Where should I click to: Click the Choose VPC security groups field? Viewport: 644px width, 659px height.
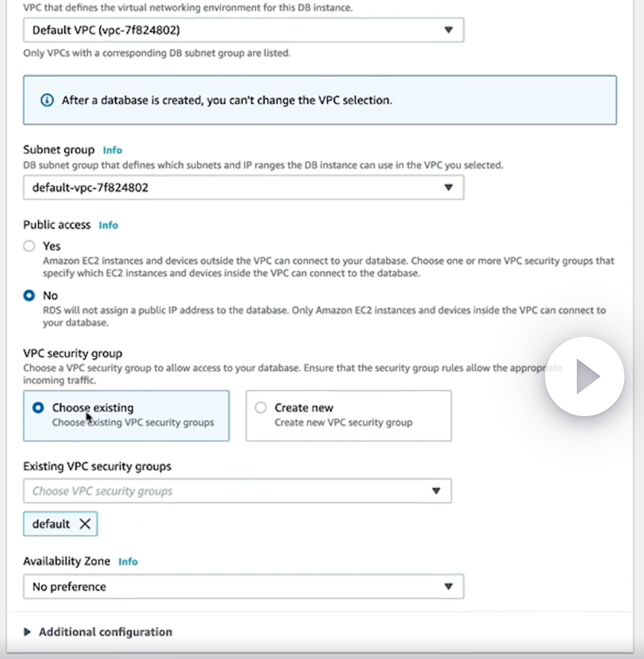(222, 491)
